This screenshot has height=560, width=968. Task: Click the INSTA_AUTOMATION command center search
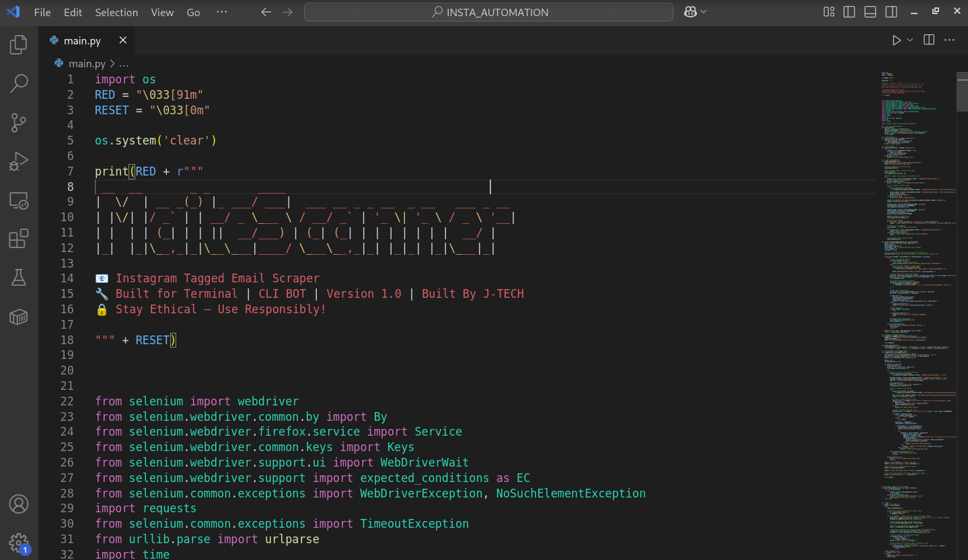[x=488, y=12]
